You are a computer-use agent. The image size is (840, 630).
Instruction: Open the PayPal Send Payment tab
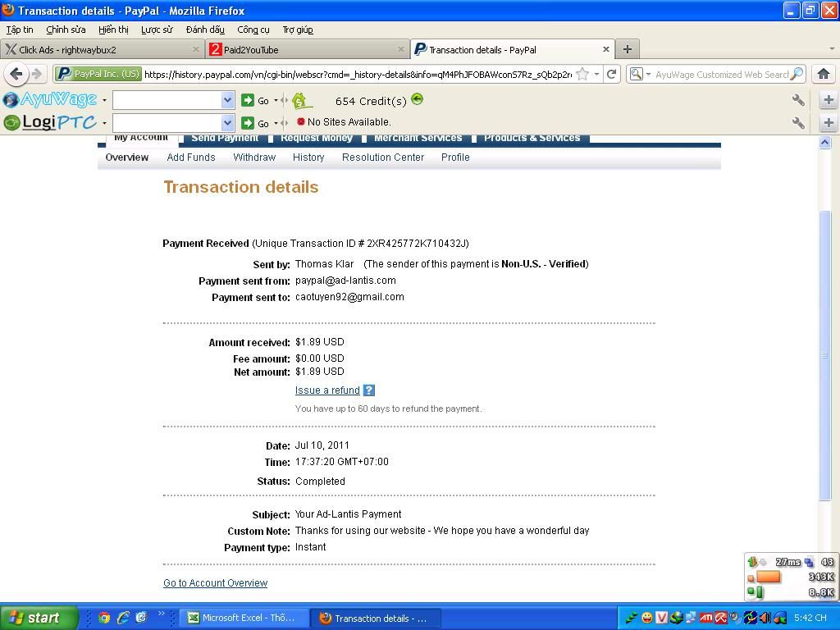225,138
